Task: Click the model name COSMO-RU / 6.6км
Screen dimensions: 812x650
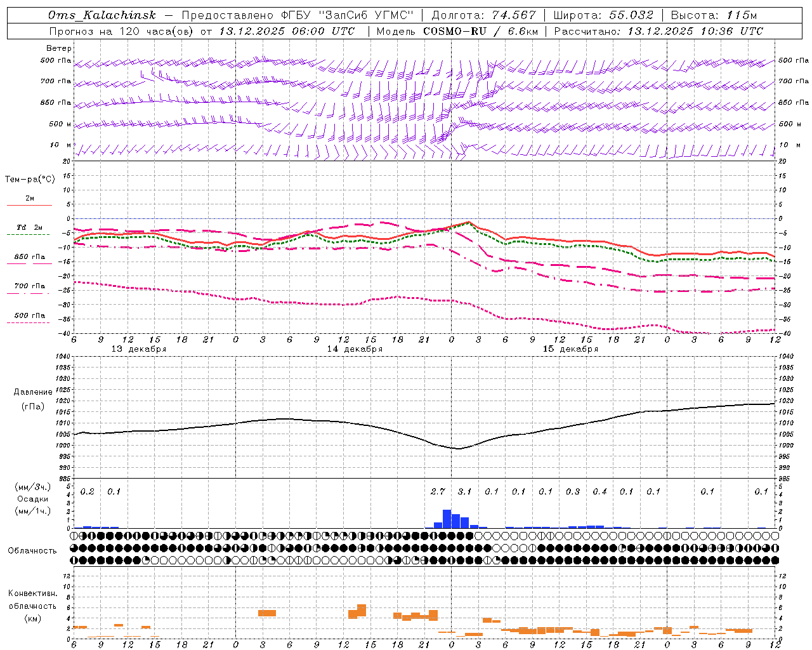Action: 481,31
